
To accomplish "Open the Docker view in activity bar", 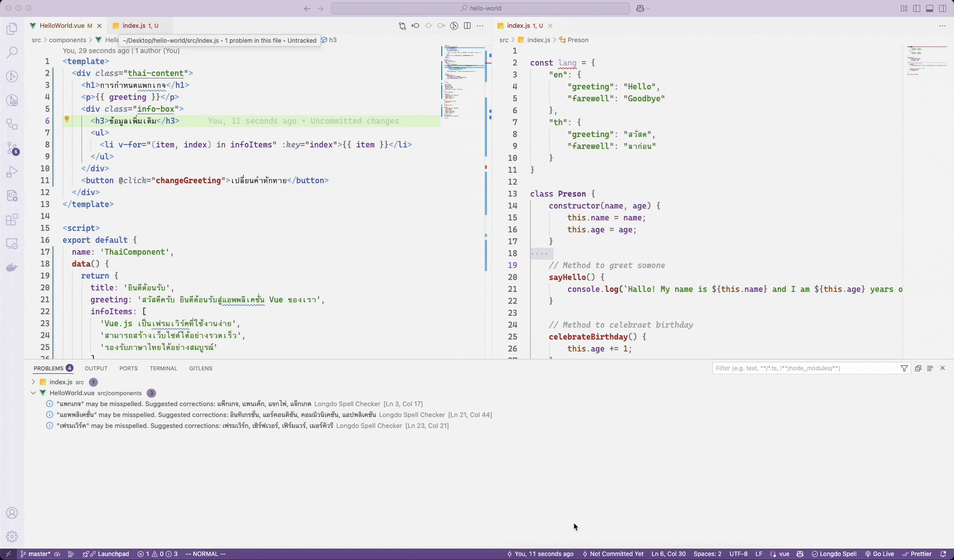I will (x=12, y=268).
